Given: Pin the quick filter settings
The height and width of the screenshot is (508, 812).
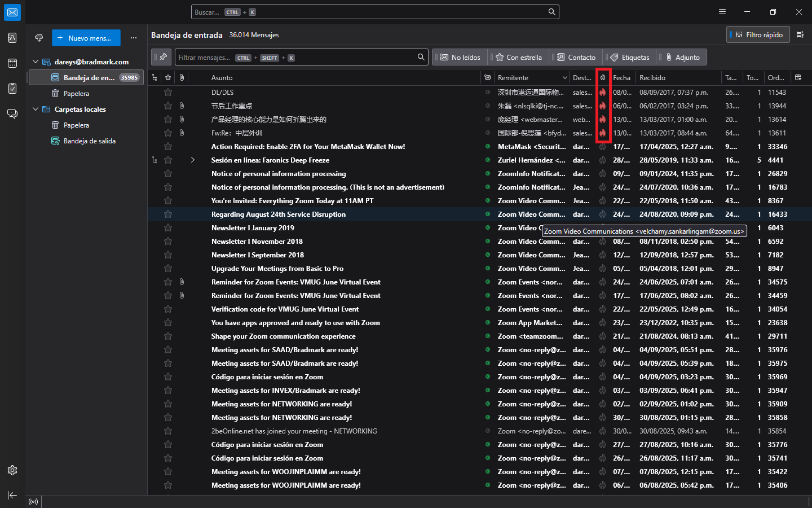Looking at the screenshot, I should pos(162,57).
